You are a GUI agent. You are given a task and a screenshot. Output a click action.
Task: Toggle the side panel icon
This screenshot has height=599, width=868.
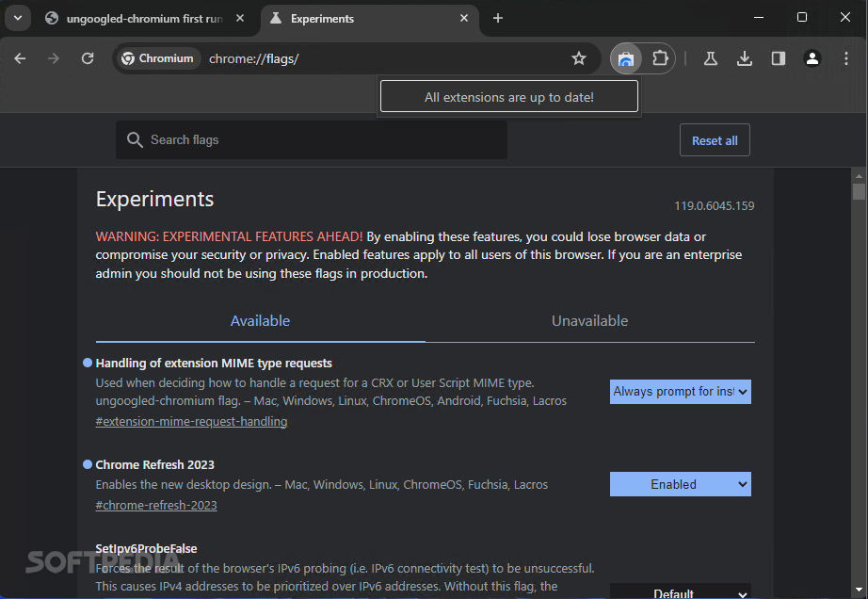779,58
